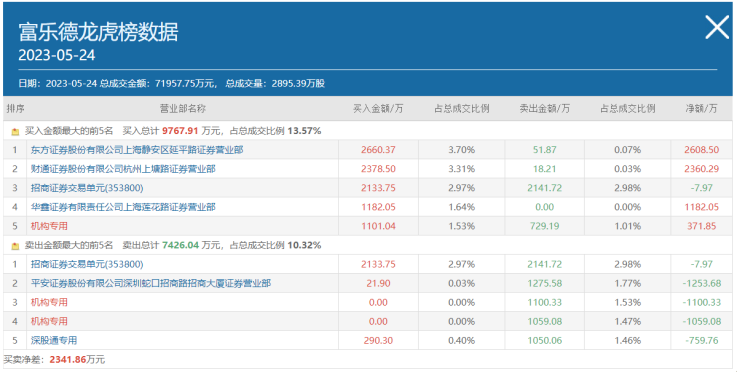Close the 富乐德龙虎榜数据 popup with the X
The image size is (737, 372).
coord(717,27)
